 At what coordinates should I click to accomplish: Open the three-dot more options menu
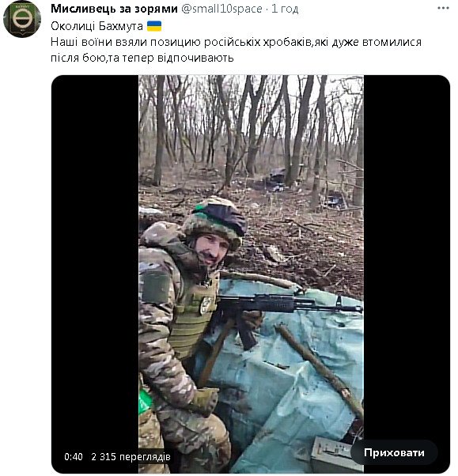point(443,9)
